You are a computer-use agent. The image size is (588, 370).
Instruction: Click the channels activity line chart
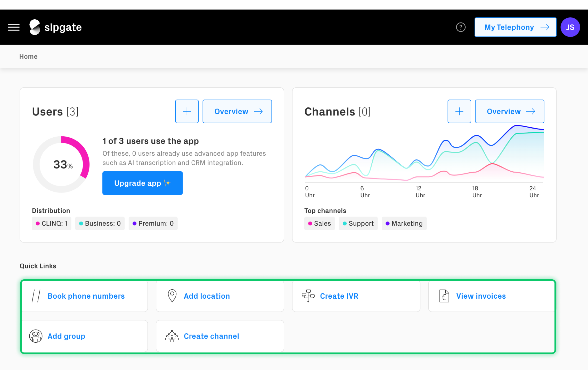[424, 154]
